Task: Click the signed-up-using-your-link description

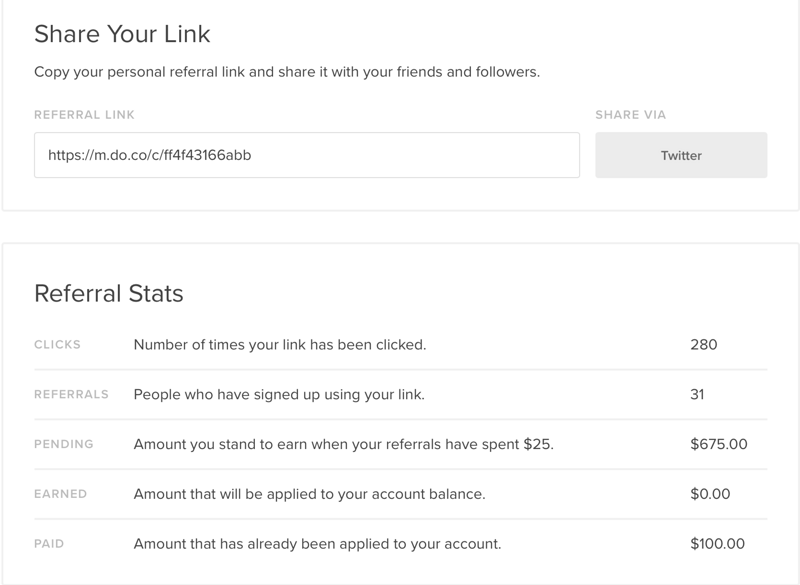Action: (x=279, y=394)
